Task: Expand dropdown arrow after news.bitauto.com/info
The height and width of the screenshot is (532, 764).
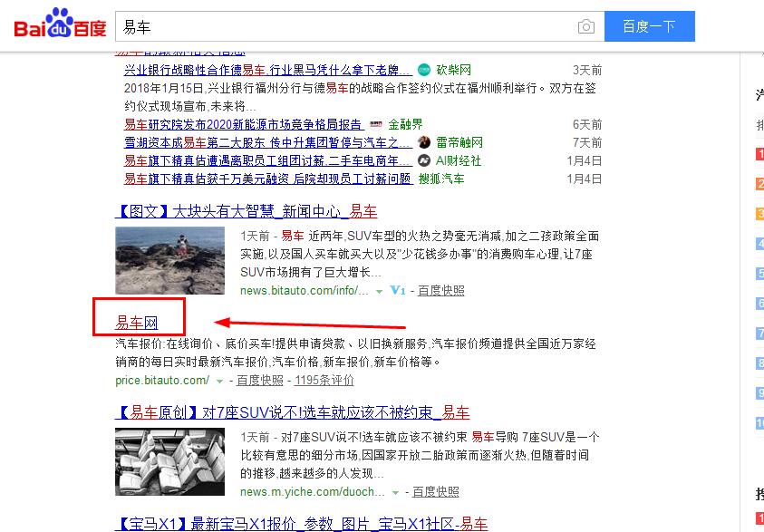Action: click(x=379, y=292)
